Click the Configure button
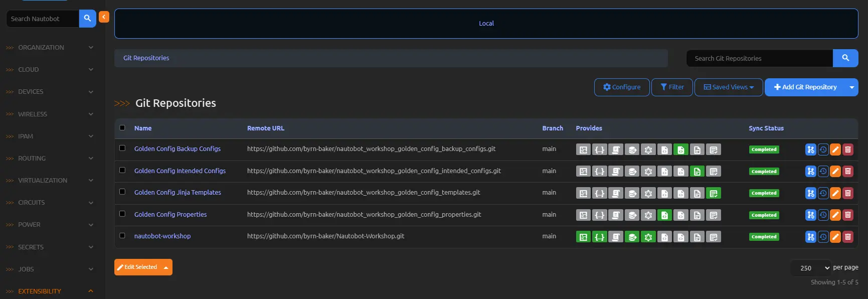 tap(622, 87)
